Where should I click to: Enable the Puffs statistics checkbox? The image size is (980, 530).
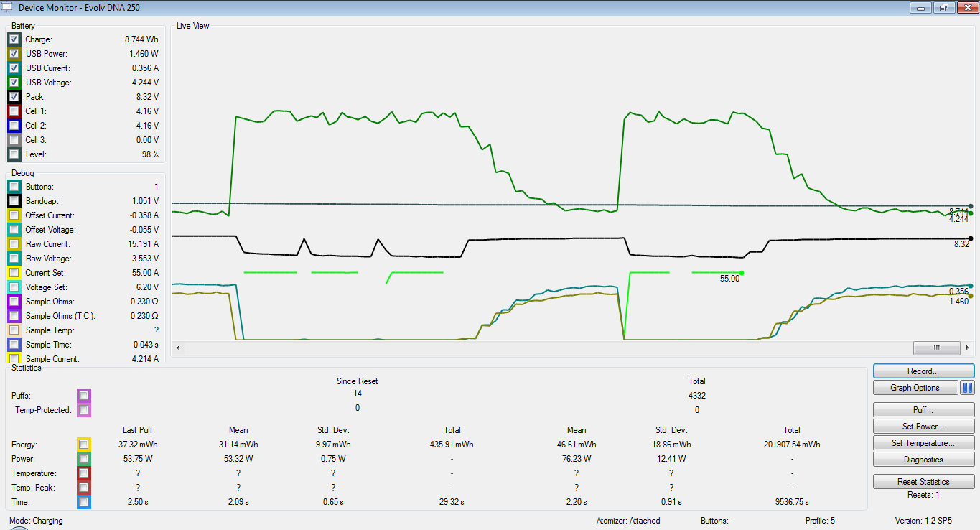coord(84,396)
